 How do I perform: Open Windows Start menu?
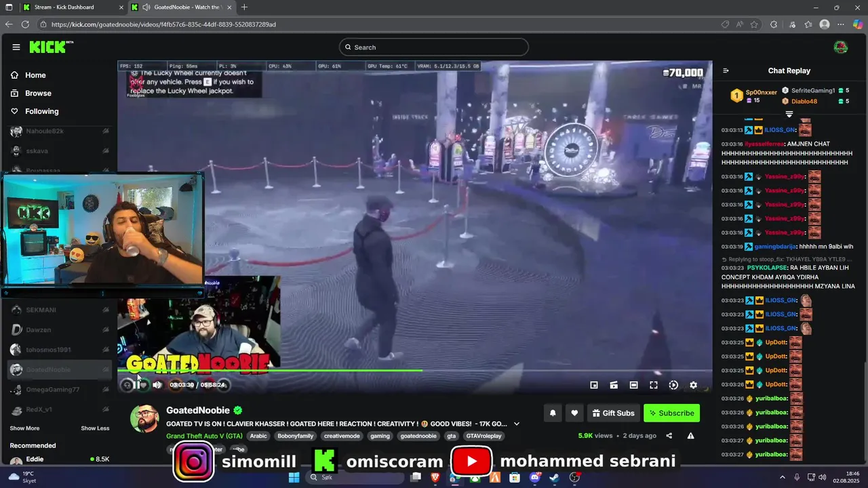coord(294,477)
